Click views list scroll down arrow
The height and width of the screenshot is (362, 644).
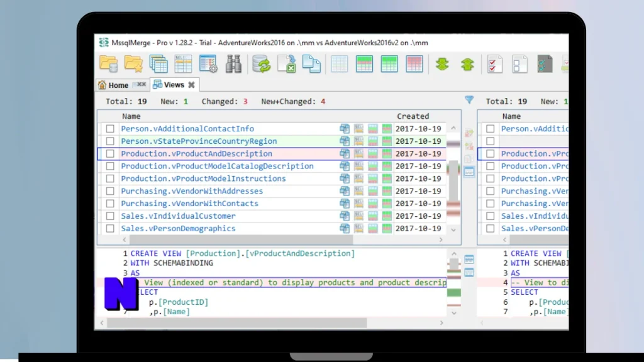coord(453,230)
